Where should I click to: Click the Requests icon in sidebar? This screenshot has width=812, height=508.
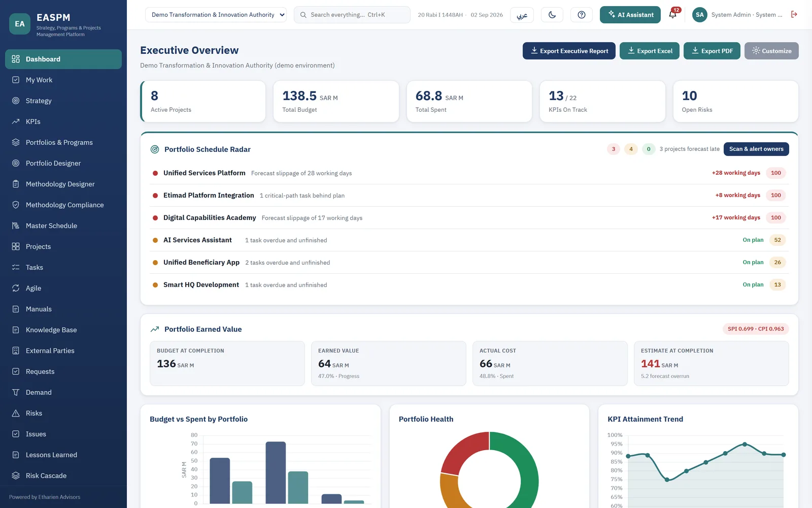16,371
